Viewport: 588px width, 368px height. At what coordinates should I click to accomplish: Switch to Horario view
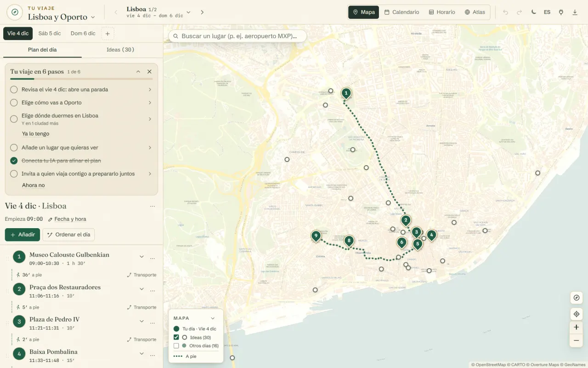[442, 12]
